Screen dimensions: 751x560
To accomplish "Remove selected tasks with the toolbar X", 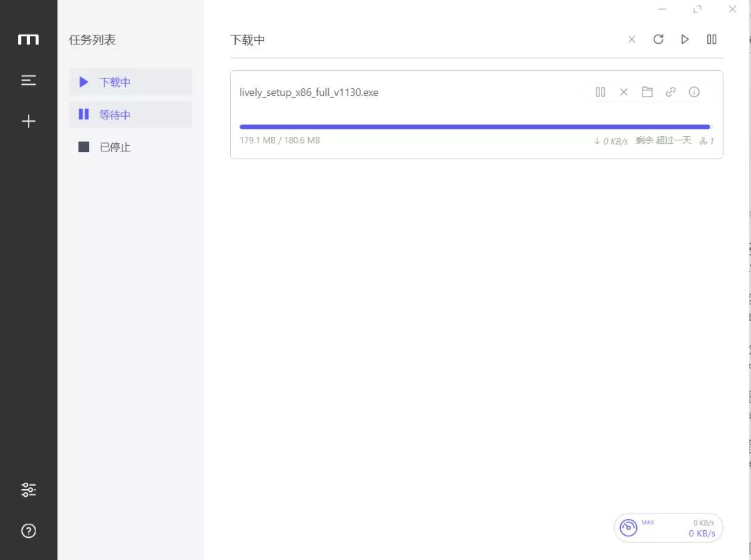I will click(x=631, y=40).
